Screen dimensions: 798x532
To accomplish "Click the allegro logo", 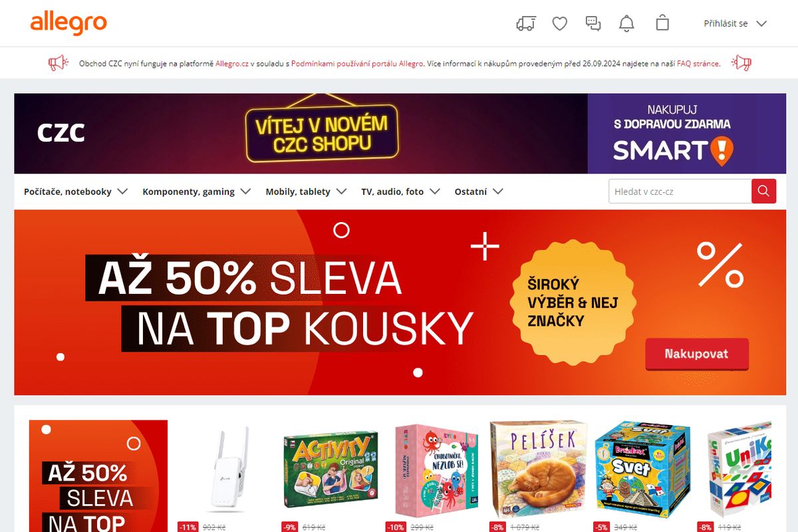I will click(x=68, y=23).
